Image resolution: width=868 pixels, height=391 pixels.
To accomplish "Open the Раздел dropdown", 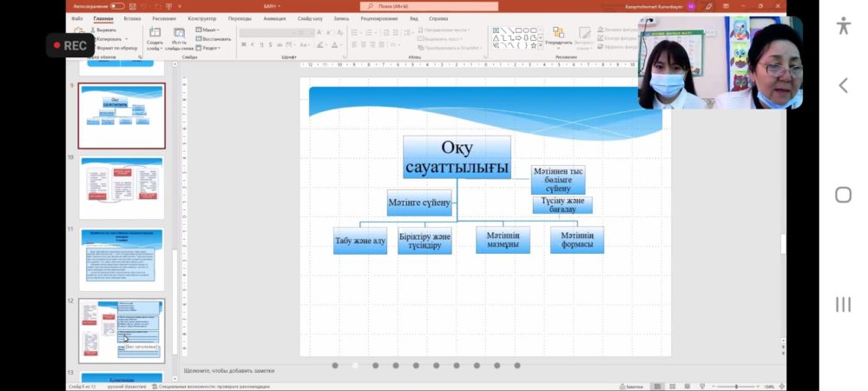I will tap(207, 48).
